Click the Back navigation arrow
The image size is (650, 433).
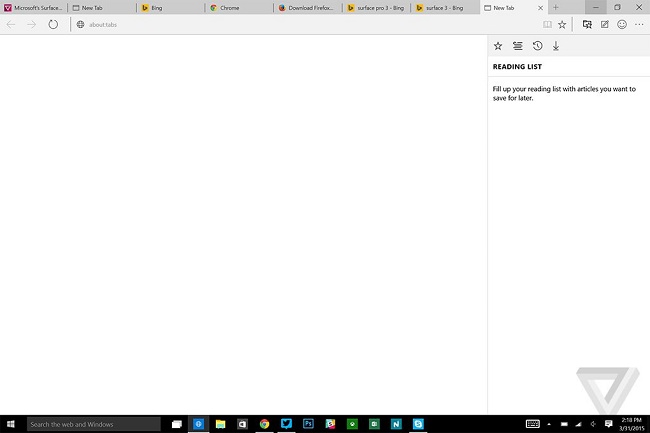click(11, 24)
